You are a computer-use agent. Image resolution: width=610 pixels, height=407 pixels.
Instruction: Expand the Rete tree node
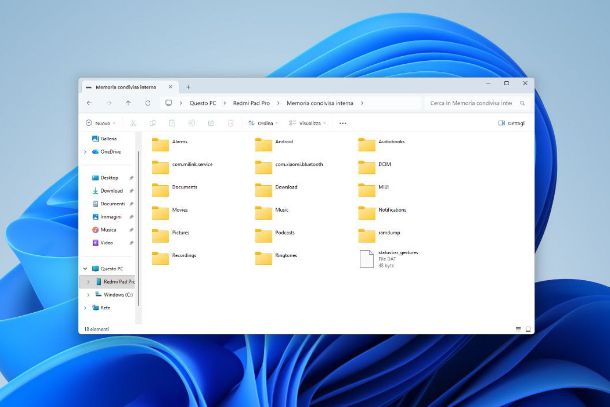[85, 308]
